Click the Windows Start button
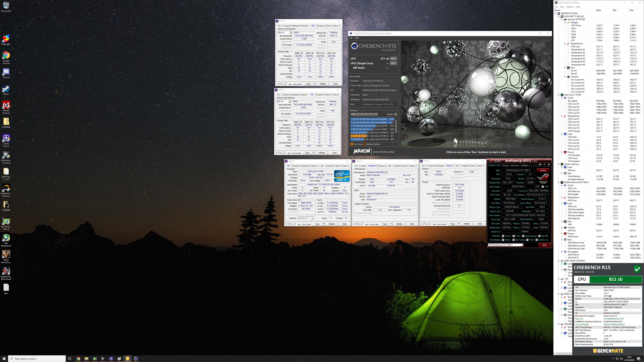Image resolution: width=644 pixels, height=362 pixels. click(4, 358)
